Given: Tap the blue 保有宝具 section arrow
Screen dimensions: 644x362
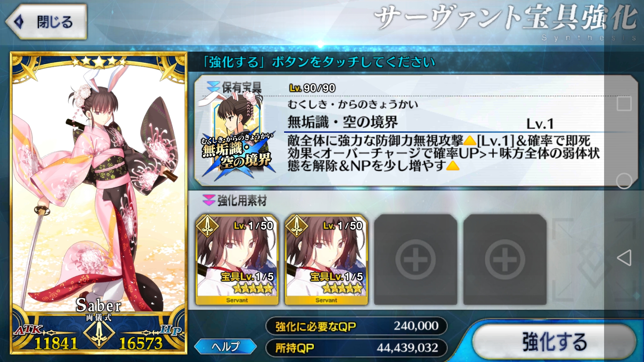Looking at the screenshot, I should pos(213,86).
